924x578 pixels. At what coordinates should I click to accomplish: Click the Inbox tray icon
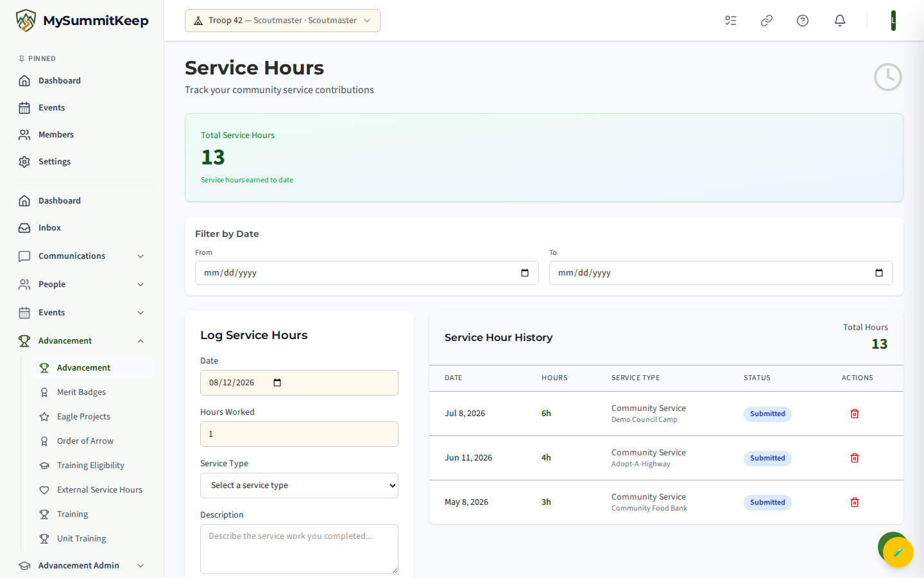(24, 228)
